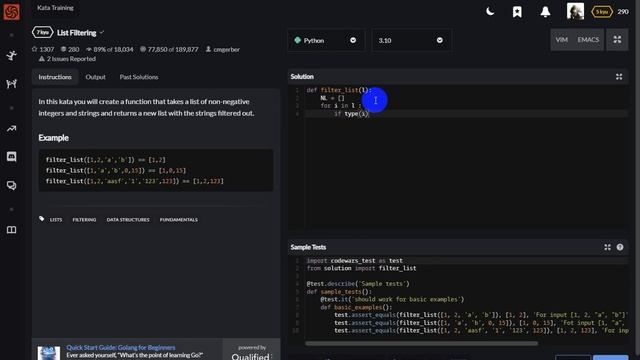Click the Golang guide ad thumbnail
Screen dimensions: 640x360
(x=49, y=353)
